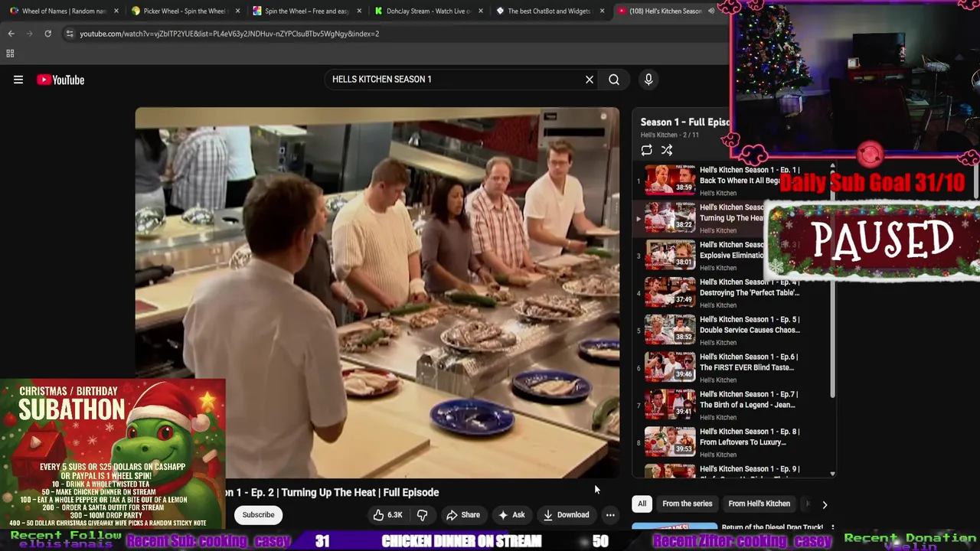Viewport: 980px width, 551px height.
Task: Close the DohcJay Stream tab
Action: click(480, 11)
